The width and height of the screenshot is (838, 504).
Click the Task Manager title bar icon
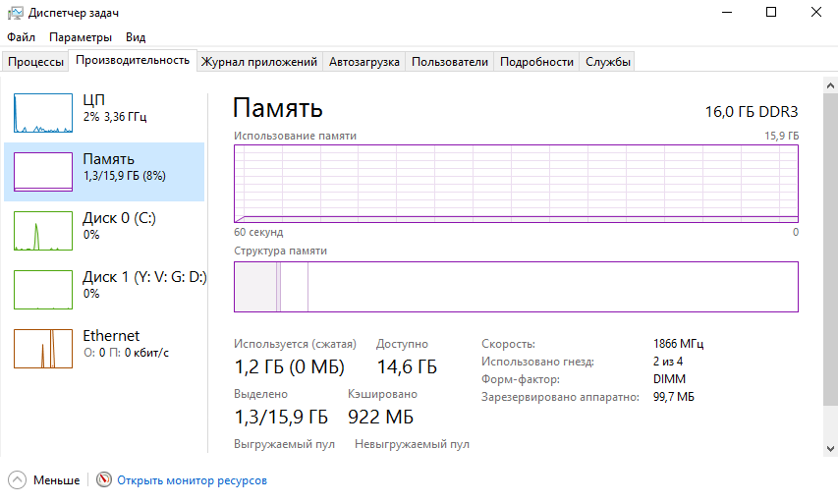pos(15,12)
